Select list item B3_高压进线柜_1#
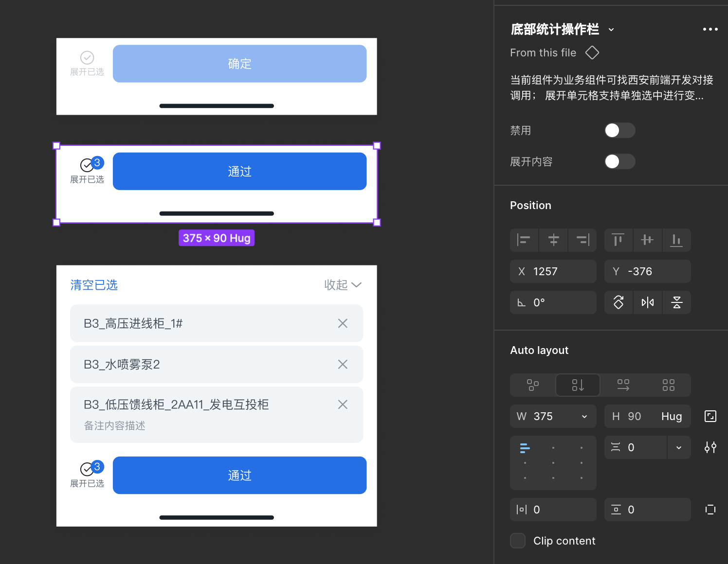 pos(217,323)
